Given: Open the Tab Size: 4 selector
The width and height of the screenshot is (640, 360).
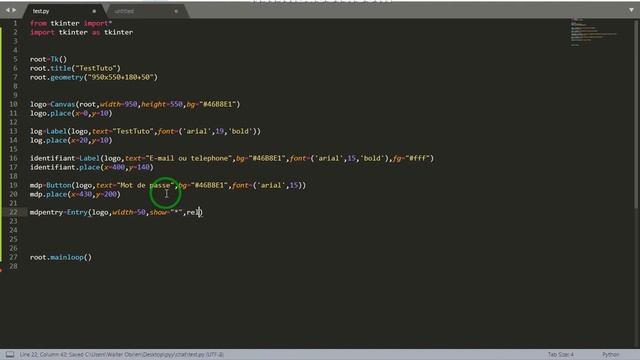Looking at the screenshot, I should pos(560,354).
